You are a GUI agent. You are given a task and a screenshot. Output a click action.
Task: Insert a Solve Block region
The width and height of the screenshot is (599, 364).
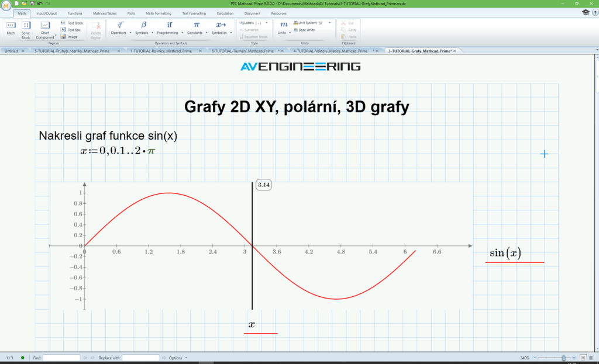pyautogui.click(x=26, y=30)
